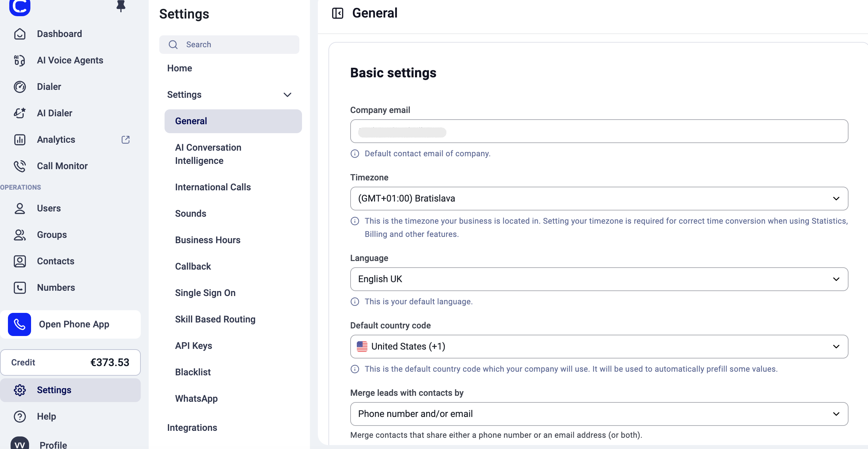Go to International Calls settings
The image size is (868, 449).
click(233, 187)
